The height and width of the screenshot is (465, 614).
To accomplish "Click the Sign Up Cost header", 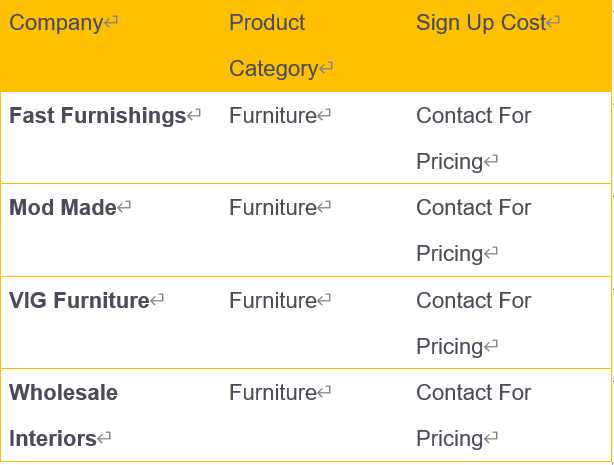I will (x=481, y=23).
